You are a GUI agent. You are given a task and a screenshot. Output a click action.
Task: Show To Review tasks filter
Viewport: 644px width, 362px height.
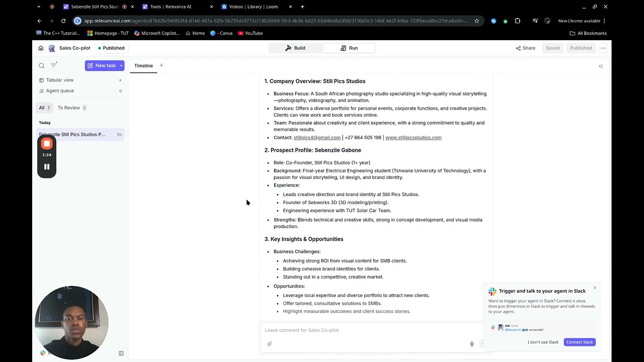pyautogui.click(x=72, y=108)
